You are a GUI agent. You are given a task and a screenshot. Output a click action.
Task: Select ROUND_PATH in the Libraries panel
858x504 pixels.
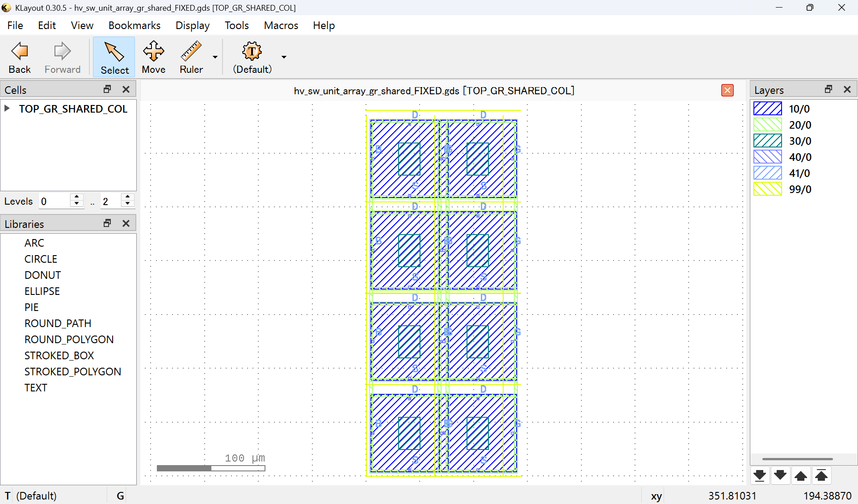tap(58, 323)
